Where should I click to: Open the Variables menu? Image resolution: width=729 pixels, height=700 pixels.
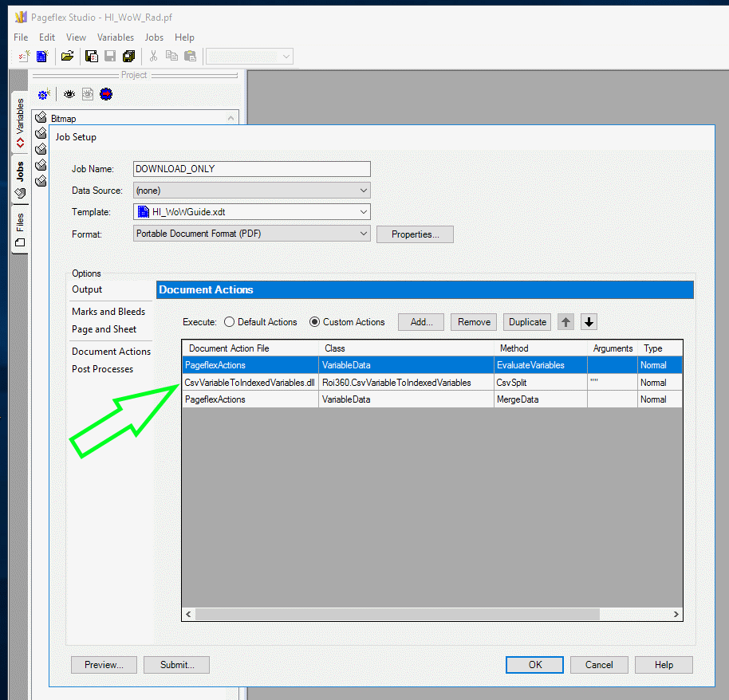[116, 37]
